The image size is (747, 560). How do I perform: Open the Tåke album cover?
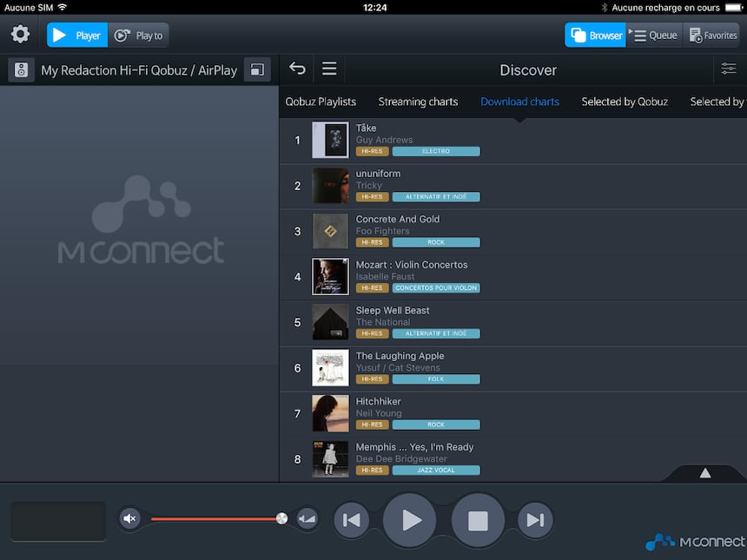tap(330, 140)
